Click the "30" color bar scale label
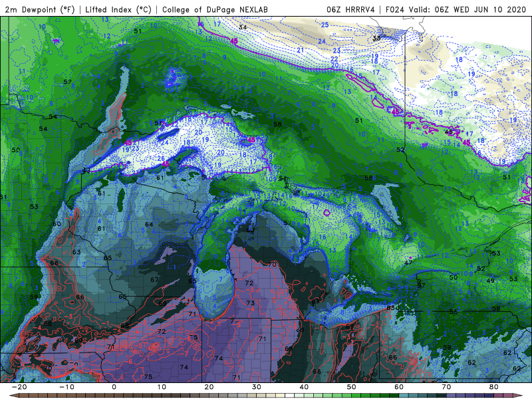The width and height of the screenshot is (532, 399). pyautogui.click(x=257, y=387)
